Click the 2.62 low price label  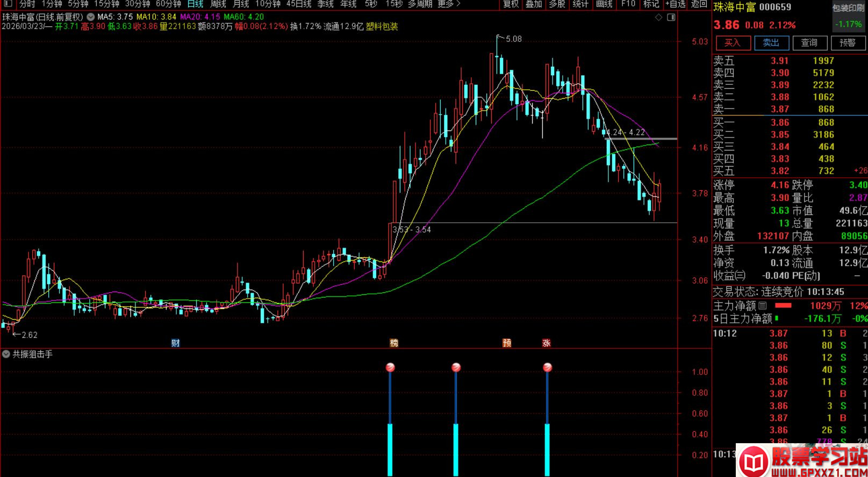coord(30,335)
